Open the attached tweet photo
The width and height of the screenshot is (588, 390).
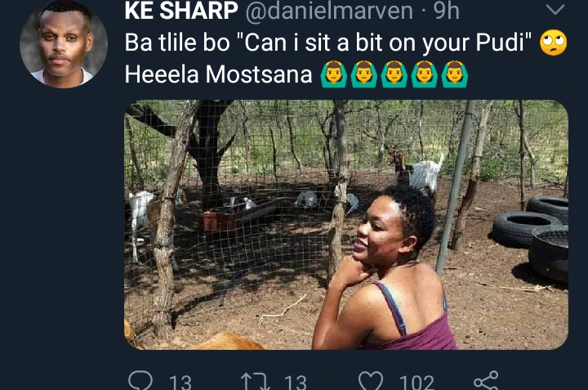345,225
